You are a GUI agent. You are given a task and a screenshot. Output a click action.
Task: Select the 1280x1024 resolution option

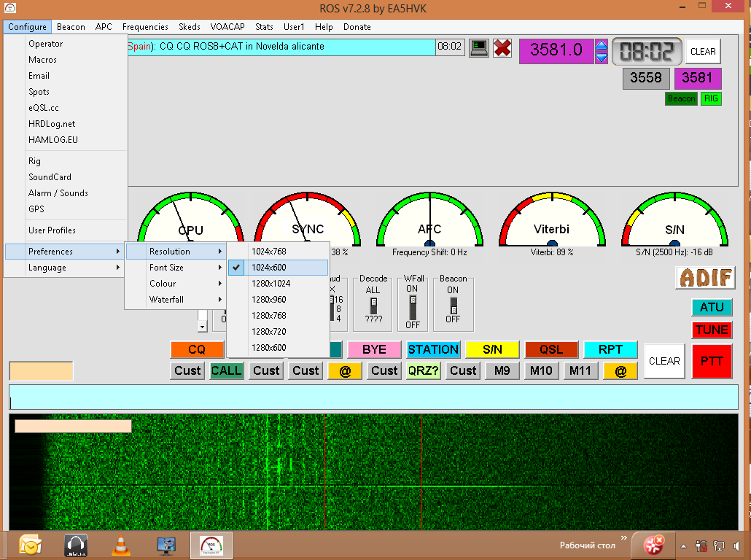tap(271, 284)
